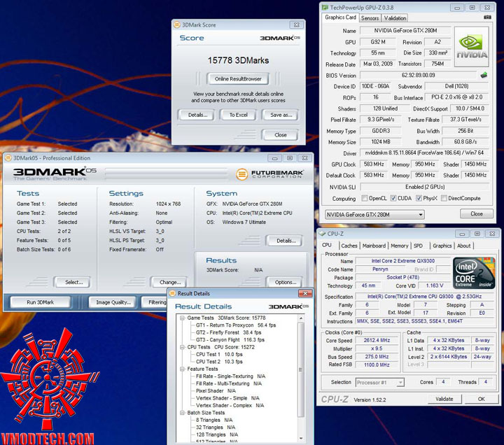Click the GPU-Z Name field NVIDIA GeForce GTX 280M
Screen dimensions: 504x445
[x=405, y=31]
